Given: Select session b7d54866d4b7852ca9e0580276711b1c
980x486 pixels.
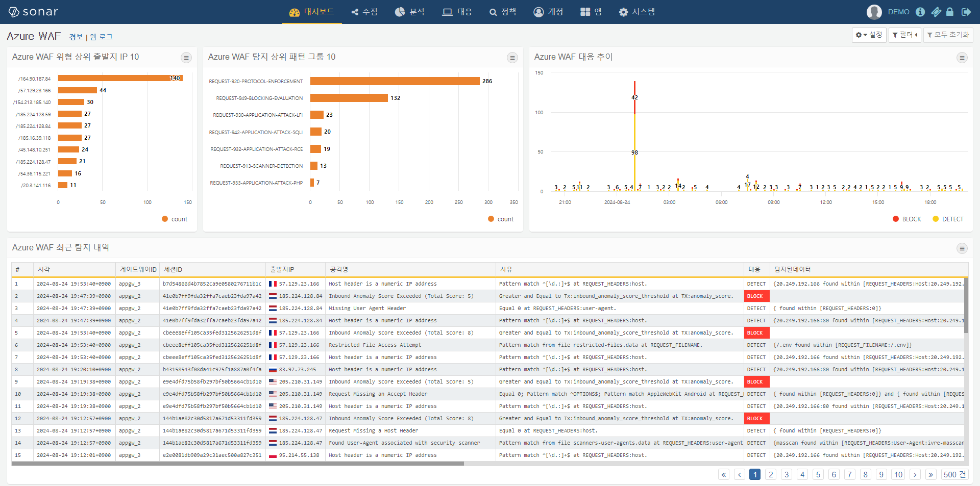Looking at the screenshot, I should (x=212, y=284).
